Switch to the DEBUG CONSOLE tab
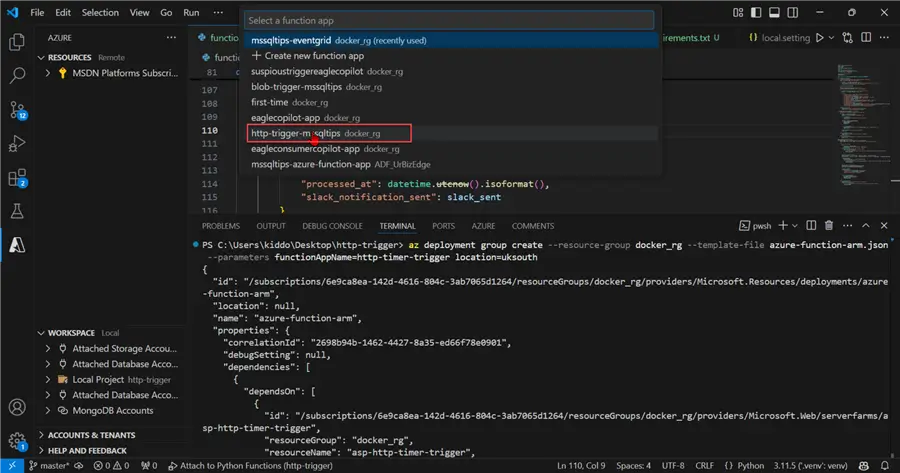This screenshot has width=900, height=473. tap(332, 226)
